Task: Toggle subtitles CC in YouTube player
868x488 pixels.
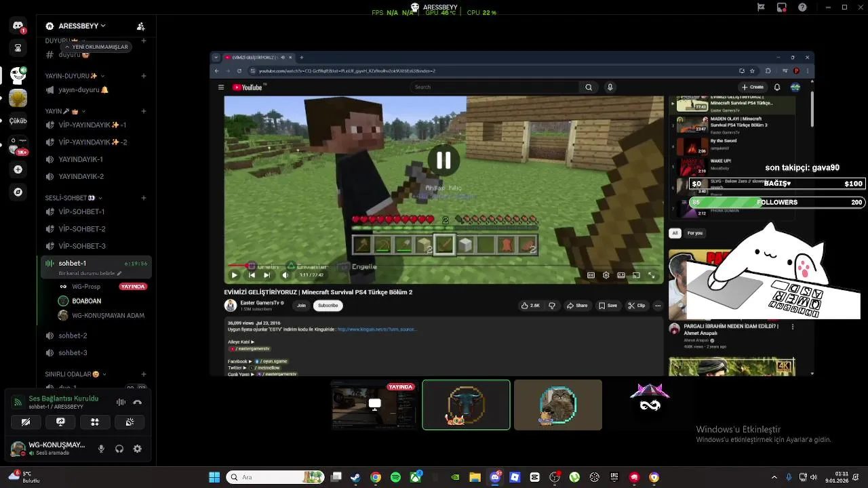Action: [591, 275]
